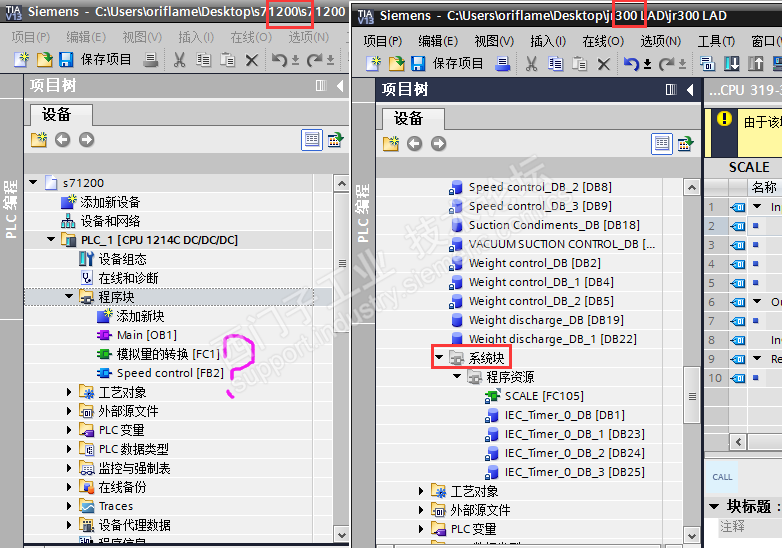Open 选项(N) menu in right window
This screenshot has height=548, width=782.
coord(660,41)
